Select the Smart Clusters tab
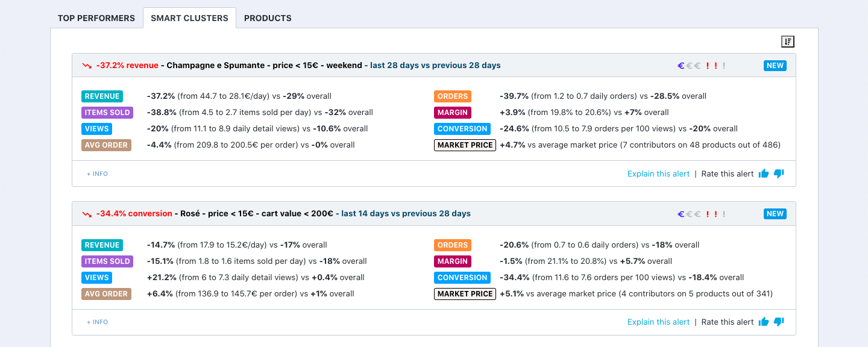 pyautogui.click(x=189, y=18)
